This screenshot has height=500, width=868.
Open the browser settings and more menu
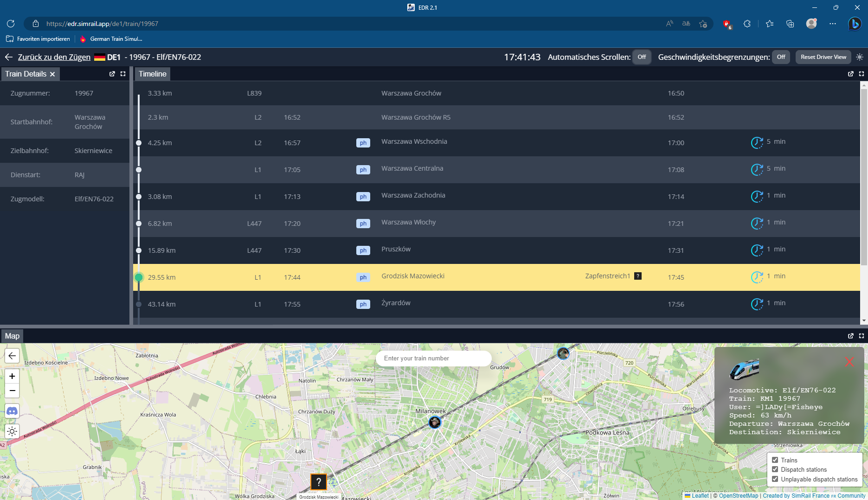(833, 24)
